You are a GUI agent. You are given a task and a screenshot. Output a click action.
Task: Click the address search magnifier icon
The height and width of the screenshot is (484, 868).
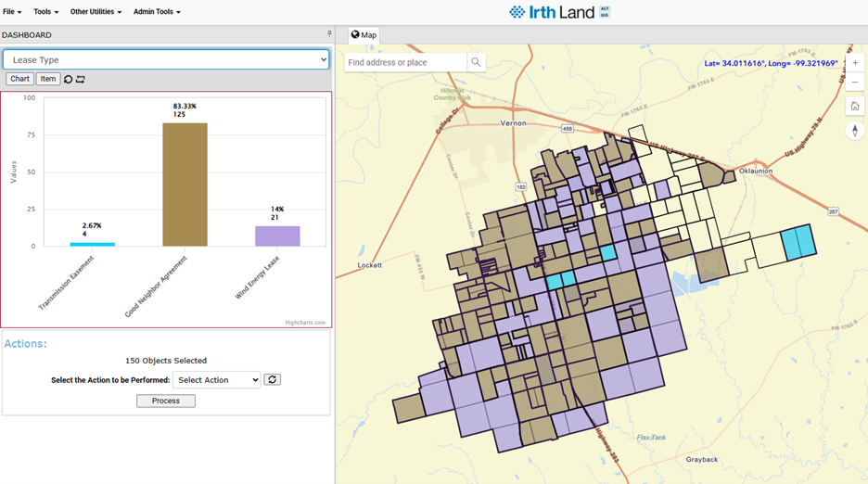[476, 62]
